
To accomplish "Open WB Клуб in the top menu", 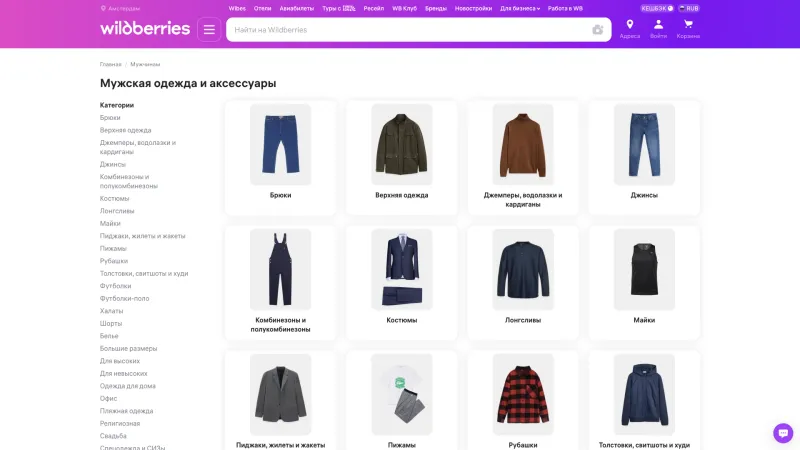I will coord(404,8).
